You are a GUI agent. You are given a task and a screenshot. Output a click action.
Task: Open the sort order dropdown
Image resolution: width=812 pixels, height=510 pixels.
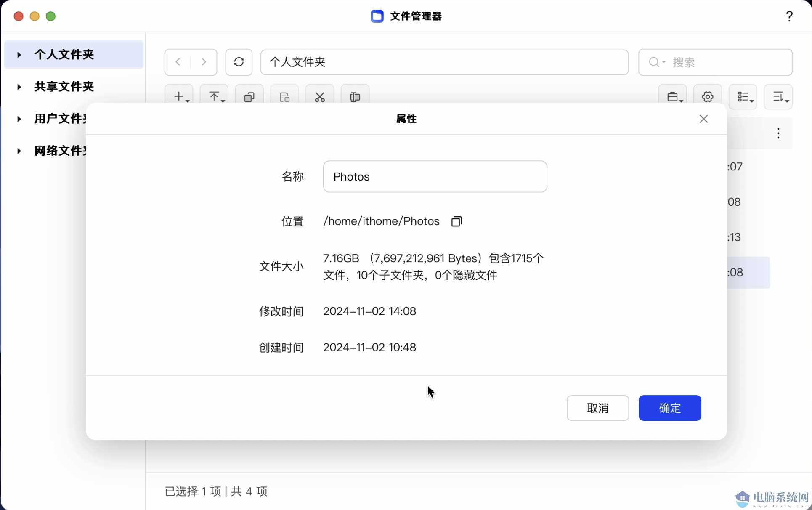778,97
